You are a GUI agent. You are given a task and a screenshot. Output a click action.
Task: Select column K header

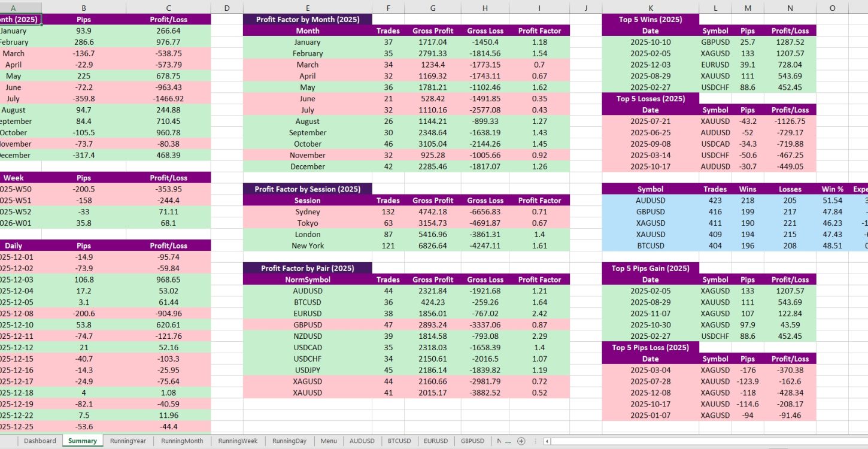pyautogui.click(x=650, y=8)
